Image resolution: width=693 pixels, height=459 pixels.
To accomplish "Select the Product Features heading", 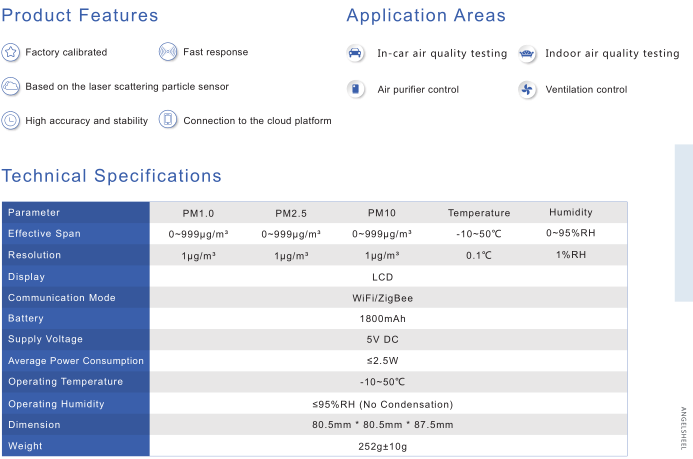I will tap(80, 15).
